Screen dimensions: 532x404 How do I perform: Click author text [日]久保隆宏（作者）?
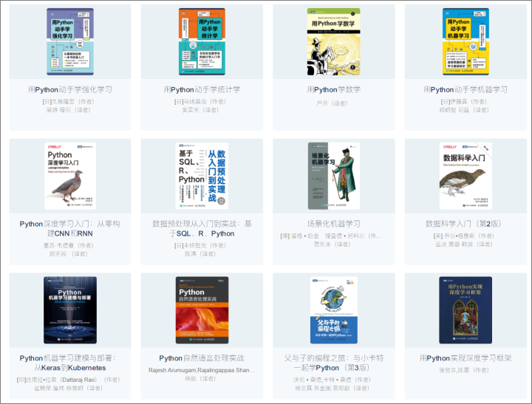tap(69, 101)
